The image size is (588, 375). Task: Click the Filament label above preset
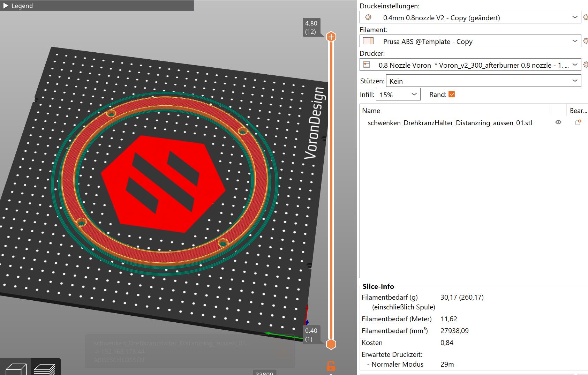373,30
